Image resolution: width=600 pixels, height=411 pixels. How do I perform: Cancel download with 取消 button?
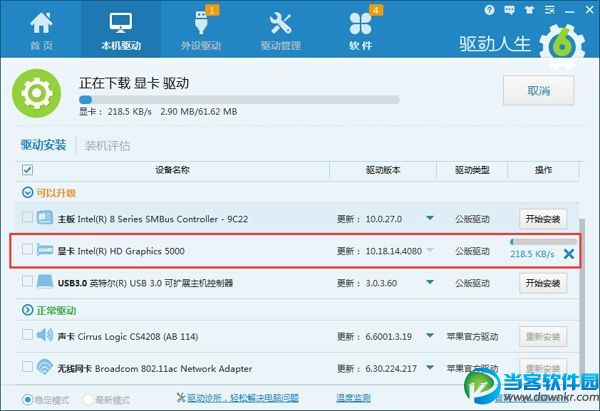[538, 91]
